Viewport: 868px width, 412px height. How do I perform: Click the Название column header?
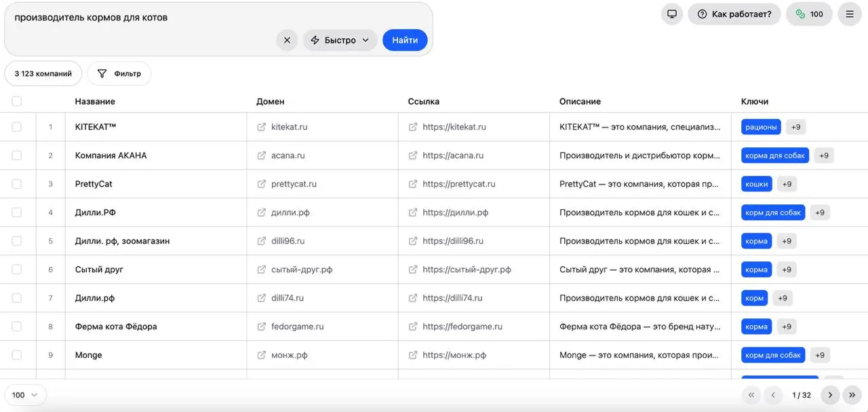tap(95, 101)
